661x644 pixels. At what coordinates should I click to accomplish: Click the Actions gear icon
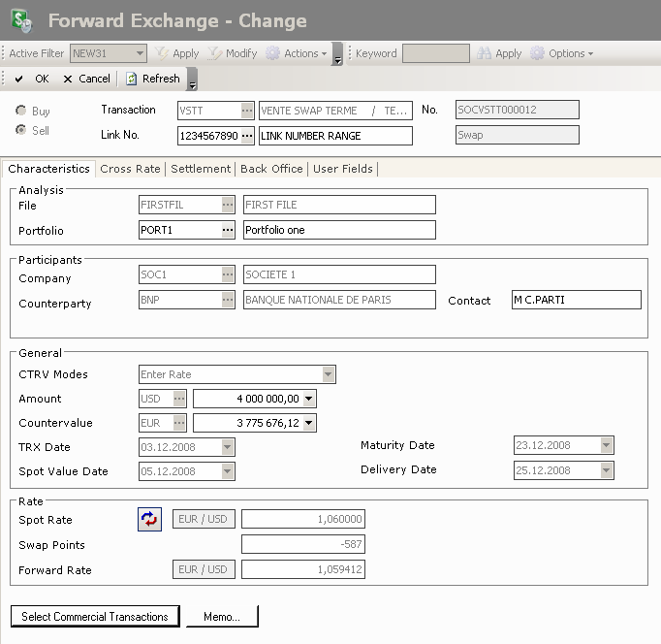click(x=272, y=53)
